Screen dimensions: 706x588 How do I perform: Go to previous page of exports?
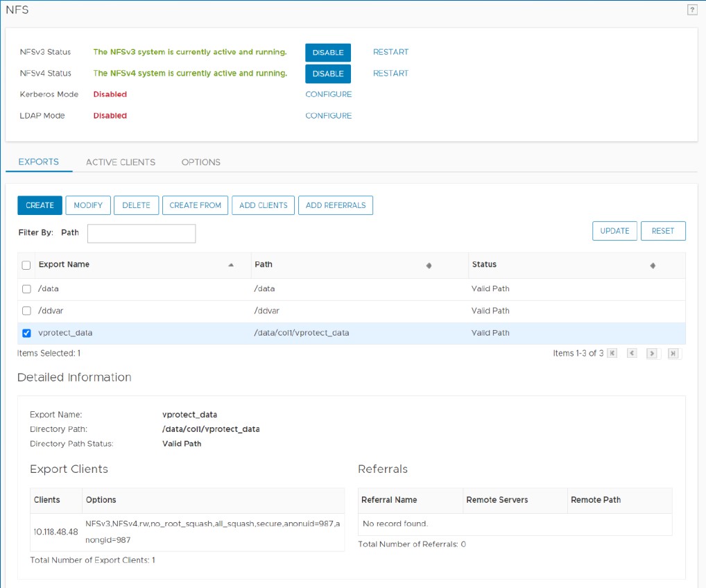632,354
